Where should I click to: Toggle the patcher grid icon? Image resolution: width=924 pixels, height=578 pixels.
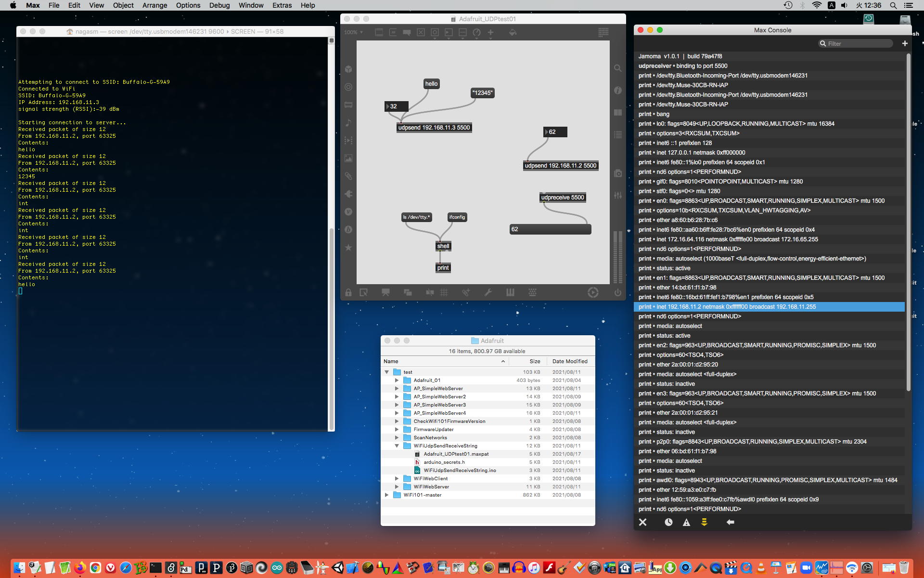444,292
